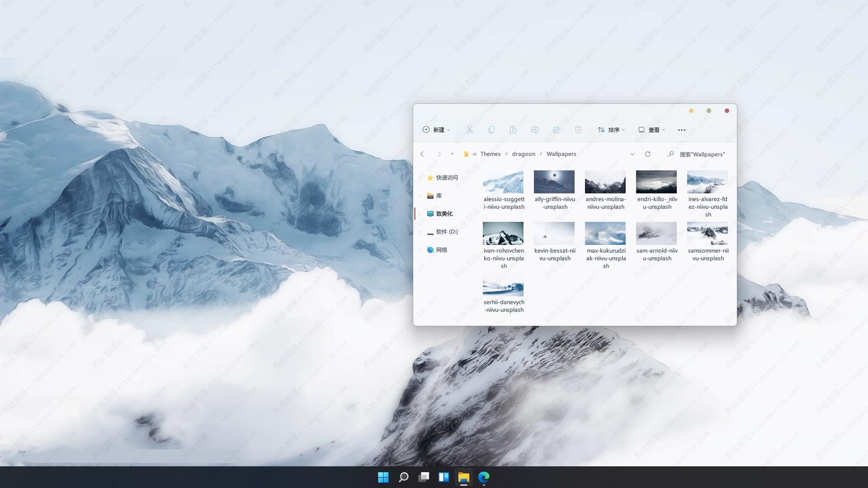
Task: Open the 查看 (View) dropdown menu
Action: pos(651,130)
